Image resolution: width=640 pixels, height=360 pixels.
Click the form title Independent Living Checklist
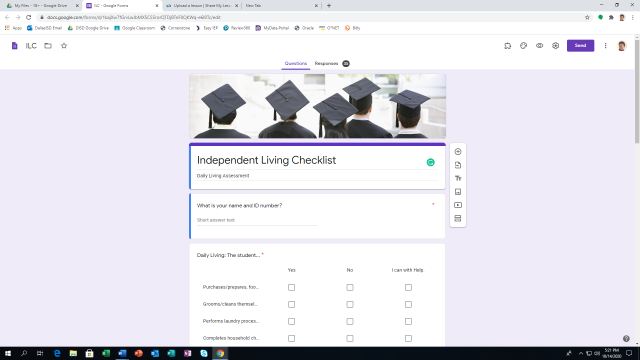267,160
